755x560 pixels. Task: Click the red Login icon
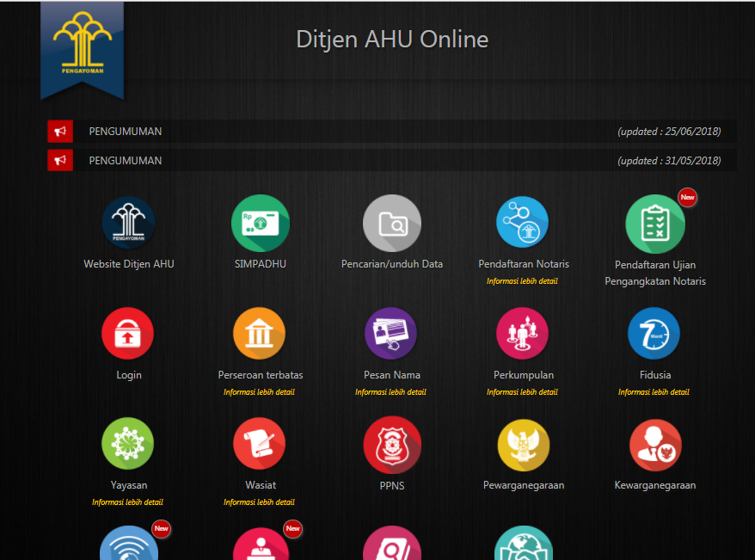128,334
